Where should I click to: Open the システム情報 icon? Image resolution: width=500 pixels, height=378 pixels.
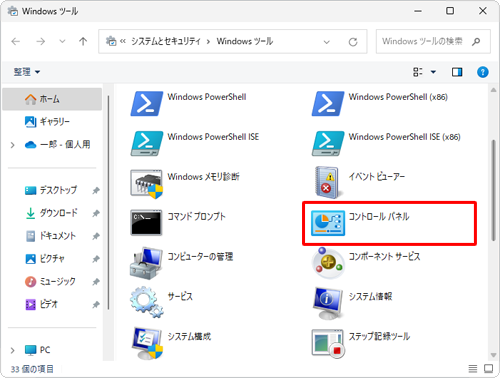(327, 303)
